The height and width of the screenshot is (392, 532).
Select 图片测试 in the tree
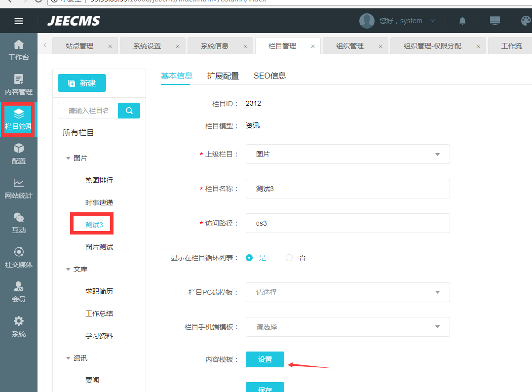[99, 247]
